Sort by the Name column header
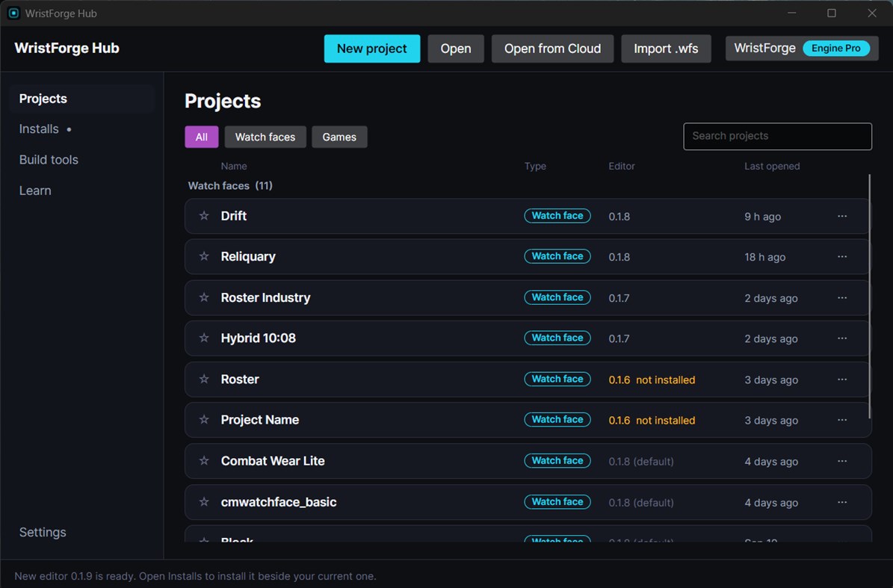Screen dimensions: 893x588 coord(233,166)
